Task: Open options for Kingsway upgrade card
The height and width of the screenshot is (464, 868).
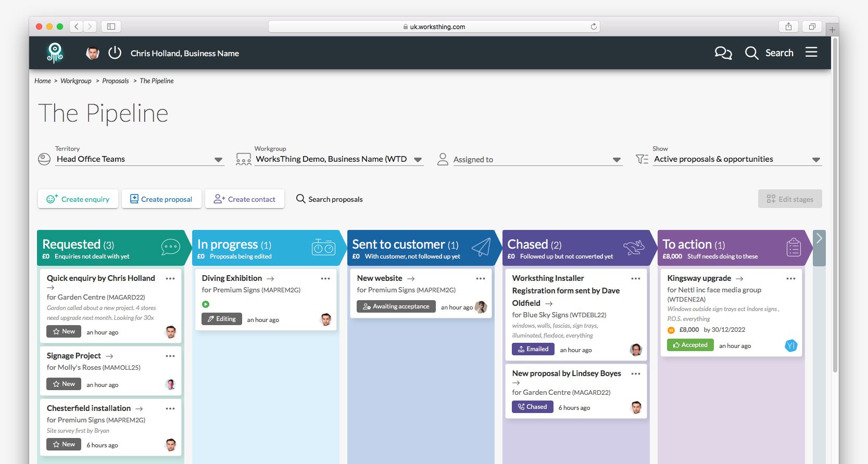Action: (x=791, y=279)
